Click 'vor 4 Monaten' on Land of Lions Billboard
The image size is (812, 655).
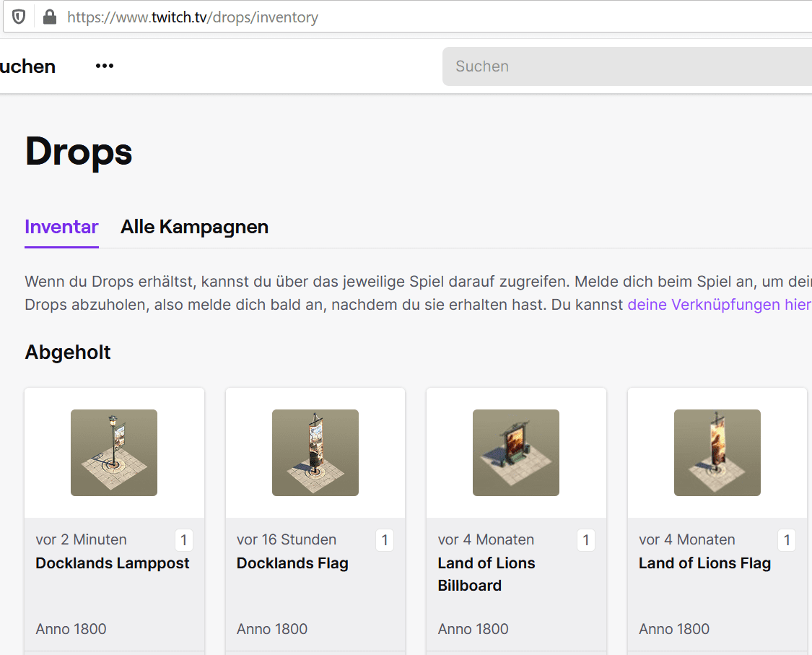[x=486, y=539]
